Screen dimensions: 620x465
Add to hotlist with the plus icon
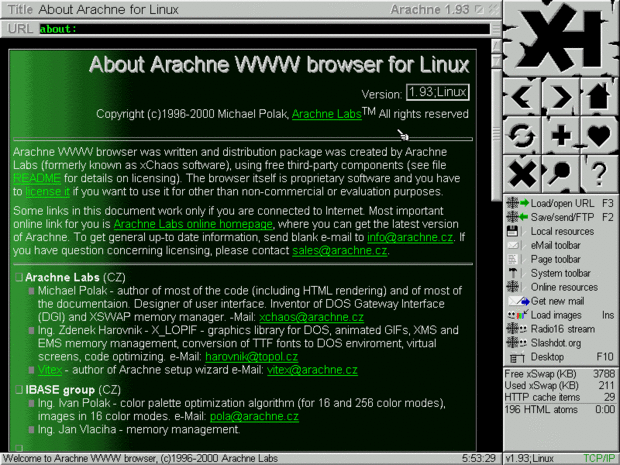pyautogui.click(x=561, y=136)
